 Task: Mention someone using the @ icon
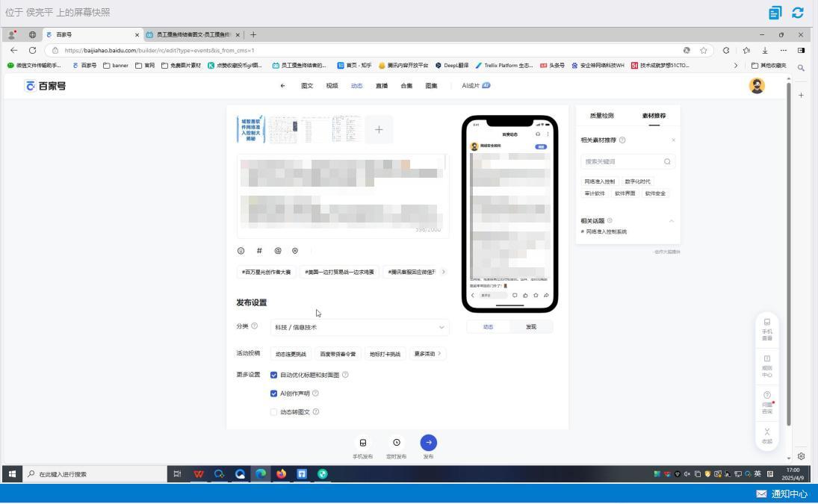click(278, 251)
